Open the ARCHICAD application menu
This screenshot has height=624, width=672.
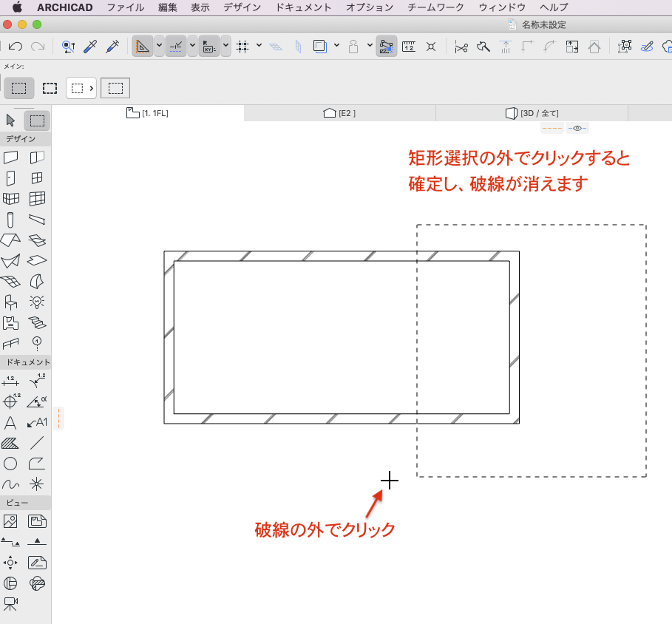[65, 7]
